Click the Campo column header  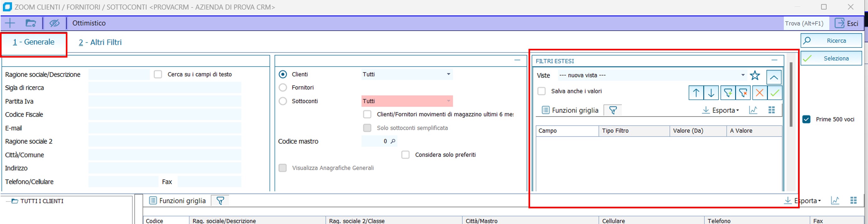(567, 131)
